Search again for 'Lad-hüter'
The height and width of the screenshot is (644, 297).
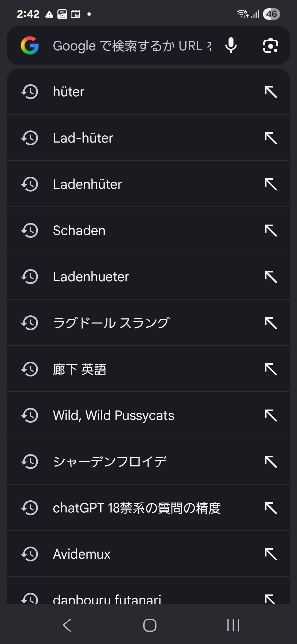click(x=83, y=138)
